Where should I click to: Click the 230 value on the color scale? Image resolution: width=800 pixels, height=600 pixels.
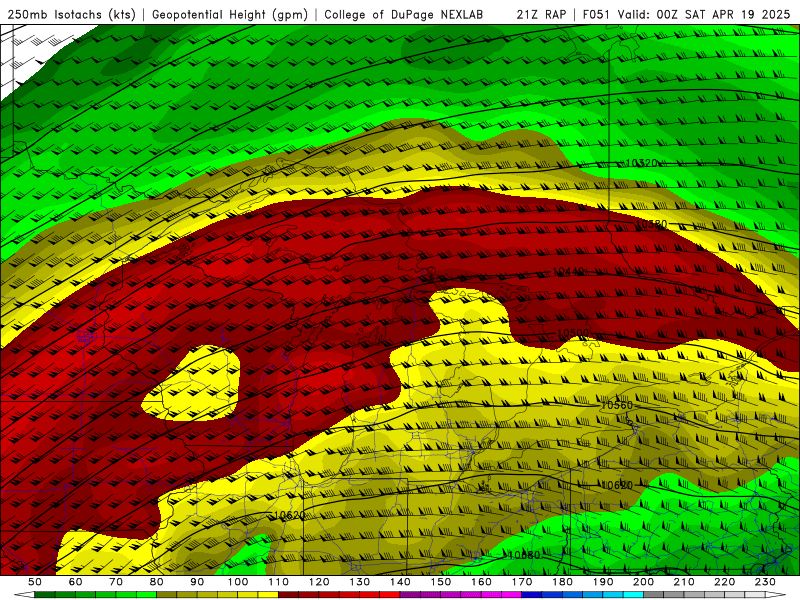pyautogui.click(x=765, y=582)
